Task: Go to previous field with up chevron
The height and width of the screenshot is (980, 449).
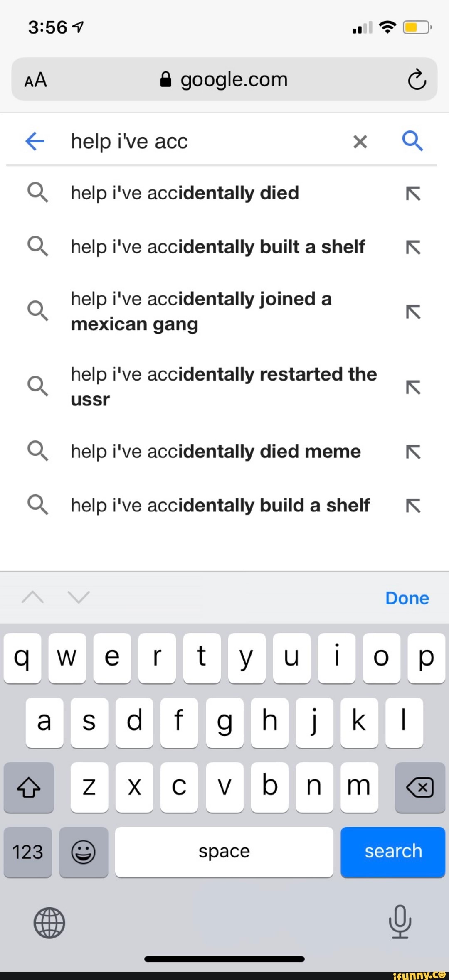Action: tap(32, 597)
